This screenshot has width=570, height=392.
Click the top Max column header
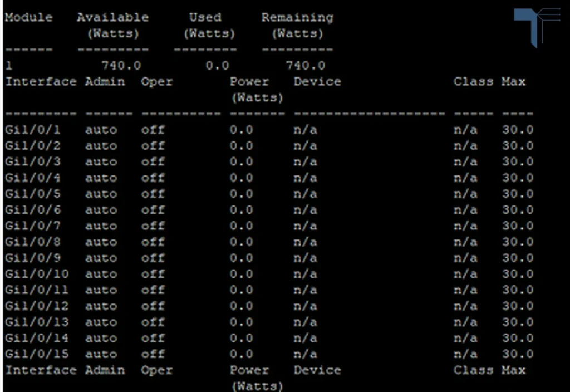(x=513, y=81)
